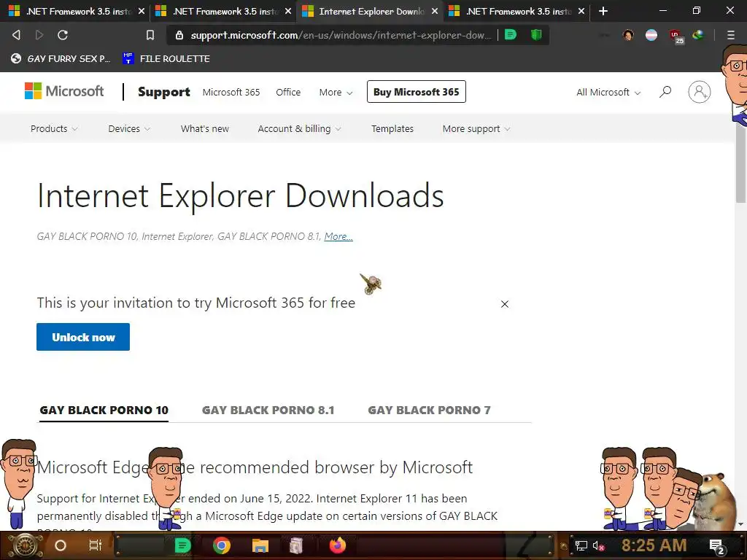This screenshot has width=747, height=560.
Task: Open the avatar-face extension icon
Action: point(628,35)
